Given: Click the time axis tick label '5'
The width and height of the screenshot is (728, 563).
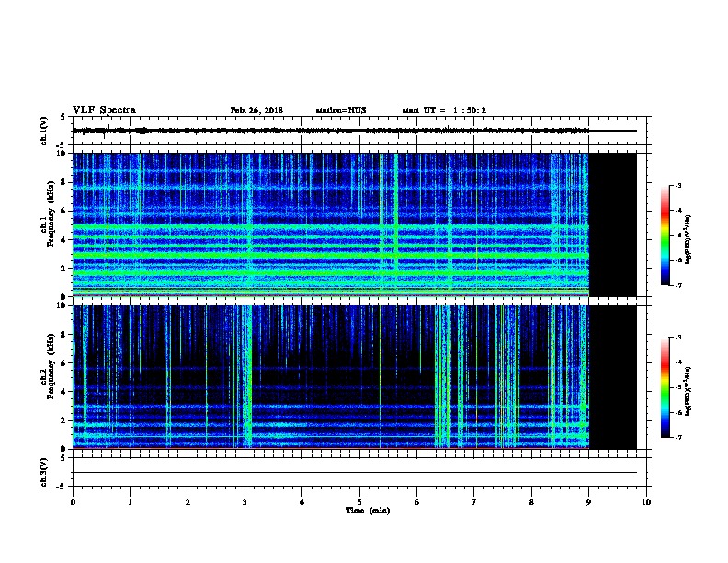Looking at the screenshot, I should 359,501.
